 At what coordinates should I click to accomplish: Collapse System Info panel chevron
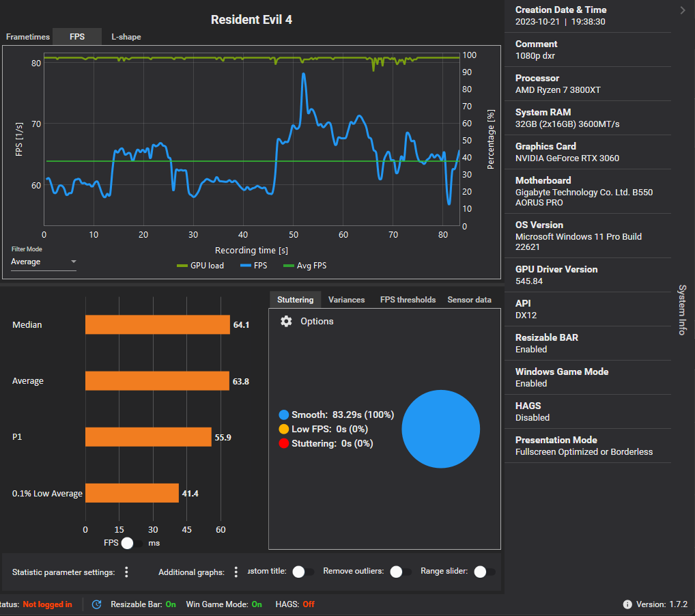[x=683, y=10]
